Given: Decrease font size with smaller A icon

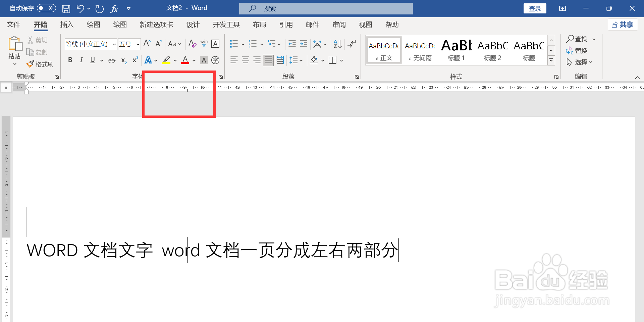Looking at the screenshot, I should (x=159, y=43).
